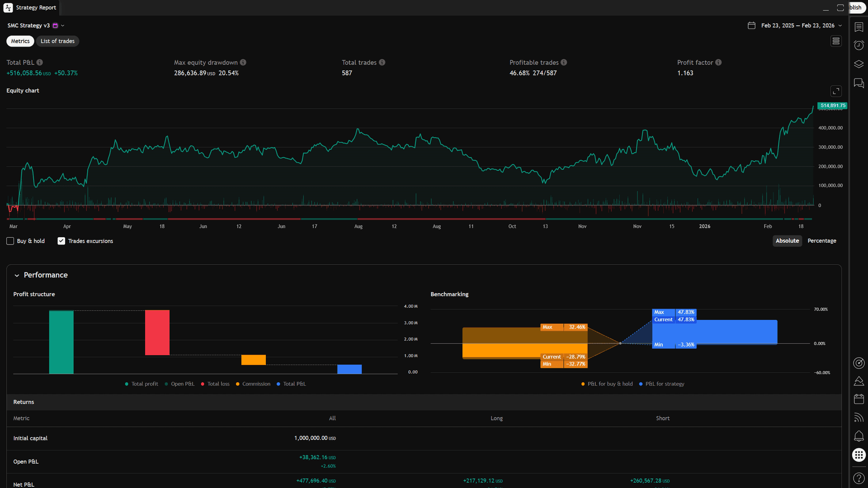Open the streams RSS icon in sidebar

pyautogui.click(x=859, y=418)
